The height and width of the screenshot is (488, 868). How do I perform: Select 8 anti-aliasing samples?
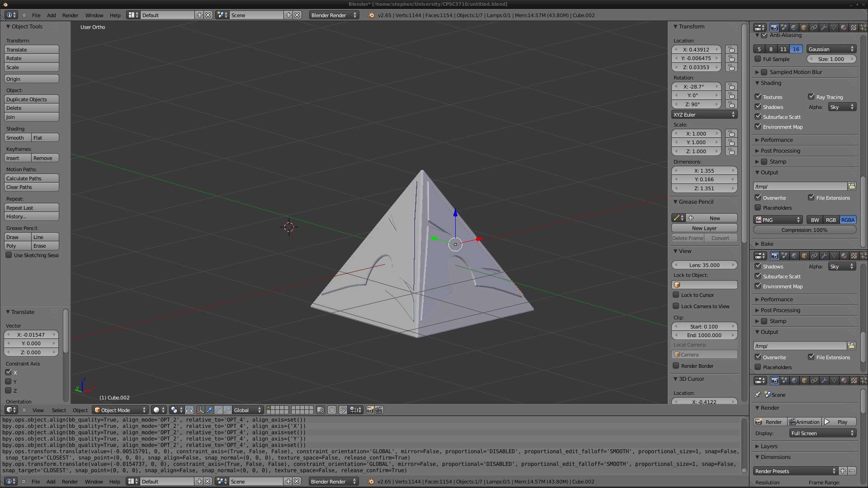pyautogui.click(x=771, y=49)
